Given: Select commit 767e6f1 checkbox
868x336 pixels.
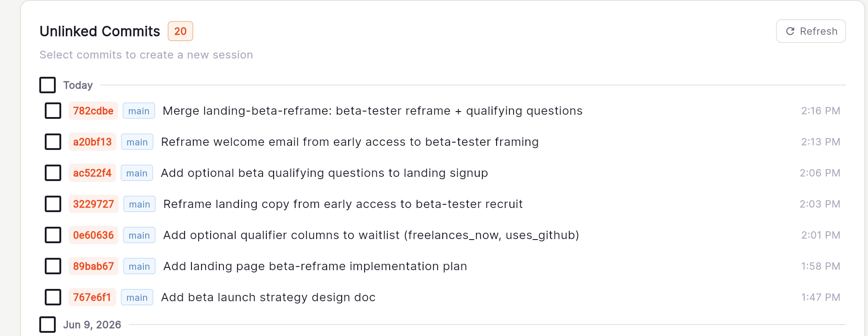Looking at the screenshot, I should coord(53,297).
